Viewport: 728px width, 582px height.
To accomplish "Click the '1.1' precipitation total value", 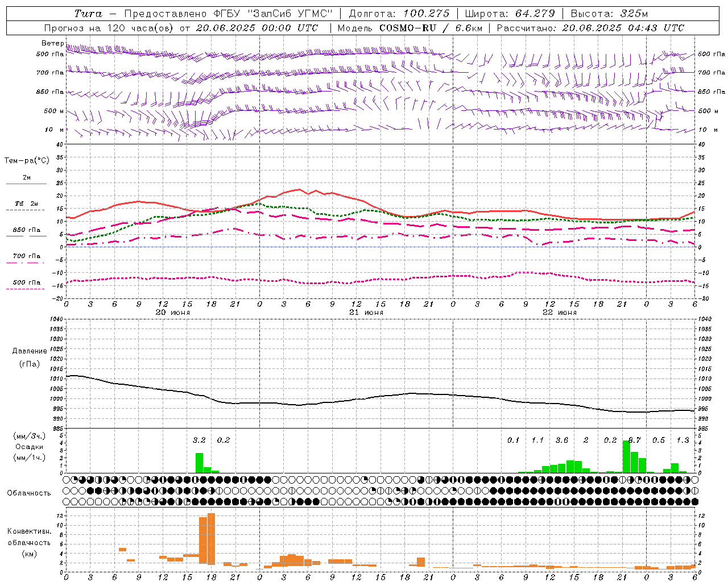I will pyautogui.click(x=537, y=440).
